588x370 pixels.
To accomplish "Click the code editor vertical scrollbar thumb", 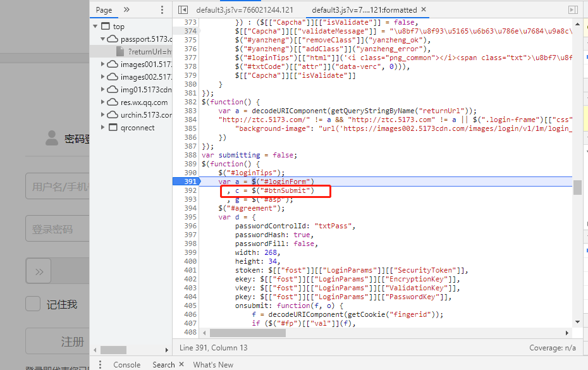I will click(x=577, y=187).
